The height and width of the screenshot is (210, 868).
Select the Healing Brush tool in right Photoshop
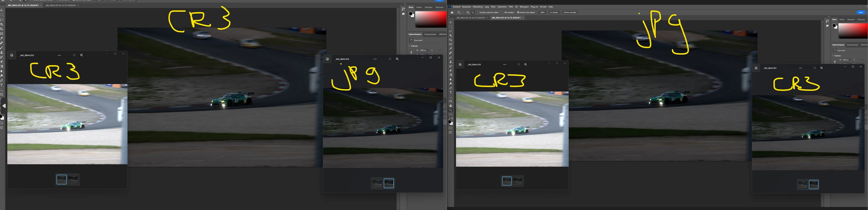(x=451, y=53)
